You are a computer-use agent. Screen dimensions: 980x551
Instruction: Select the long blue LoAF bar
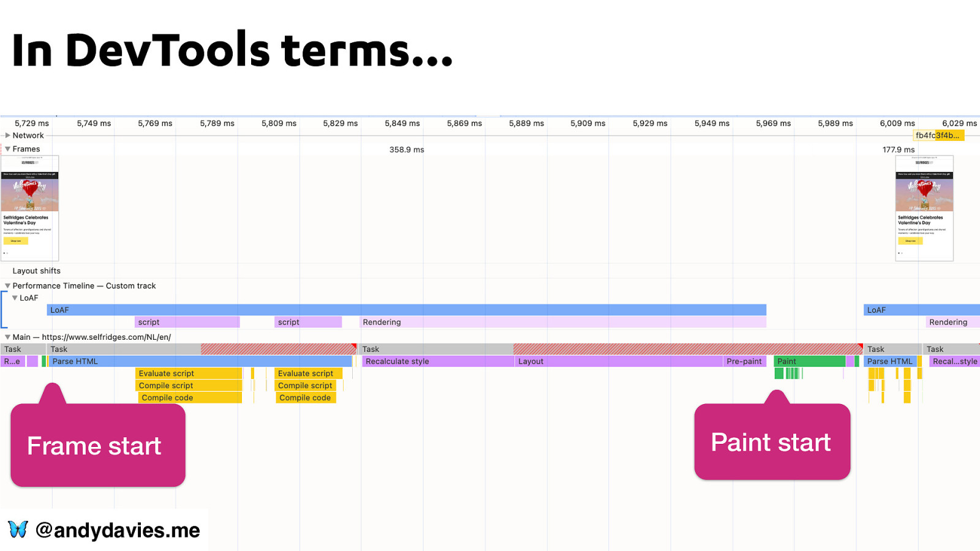(407, 310)
